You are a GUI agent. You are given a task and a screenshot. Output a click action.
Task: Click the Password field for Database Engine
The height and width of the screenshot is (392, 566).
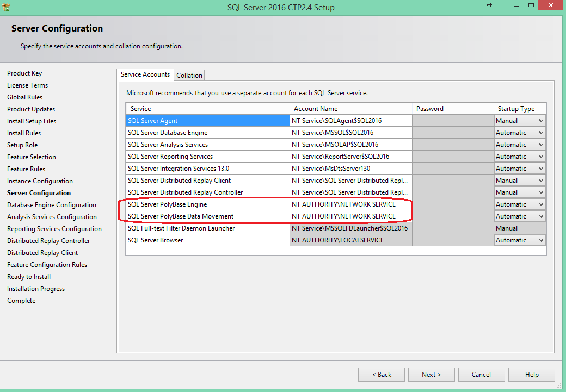coord(453,133)
